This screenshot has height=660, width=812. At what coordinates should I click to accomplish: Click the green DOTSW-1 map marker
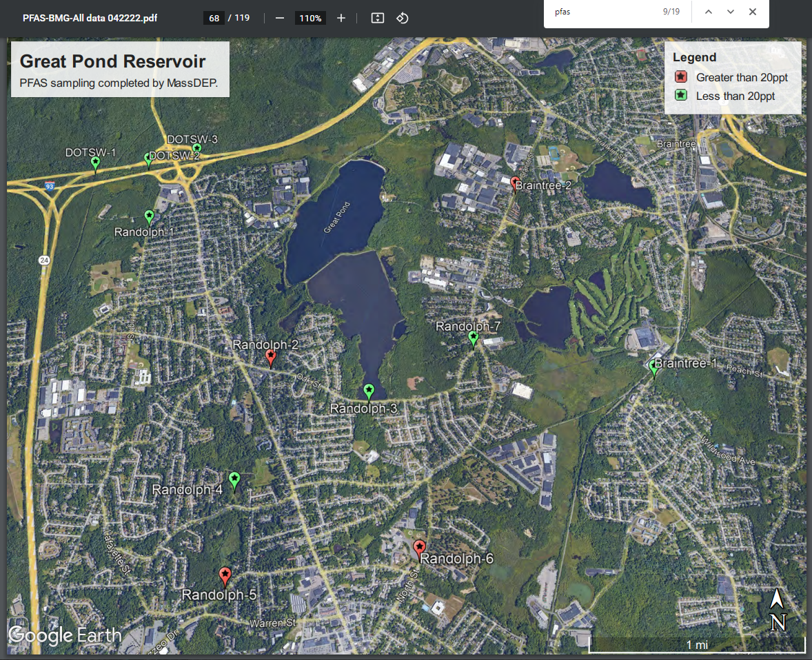click(x=95, y=163)
